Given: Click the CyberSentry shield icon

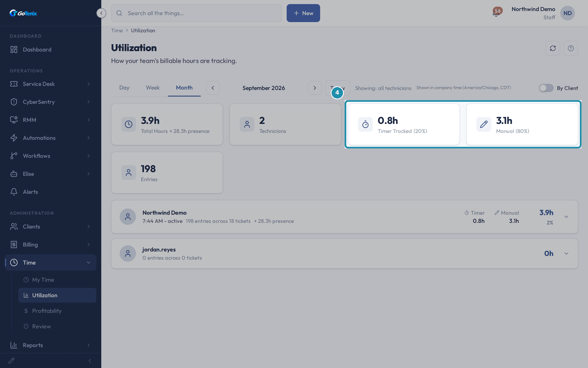Looking at the screenshot, I should [x=14, y=102].
